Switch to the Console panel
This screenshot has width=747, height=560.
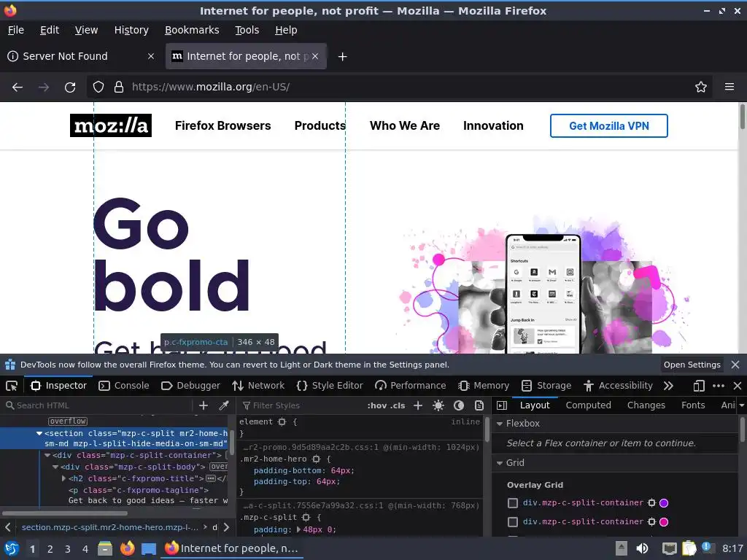(124, 386)
